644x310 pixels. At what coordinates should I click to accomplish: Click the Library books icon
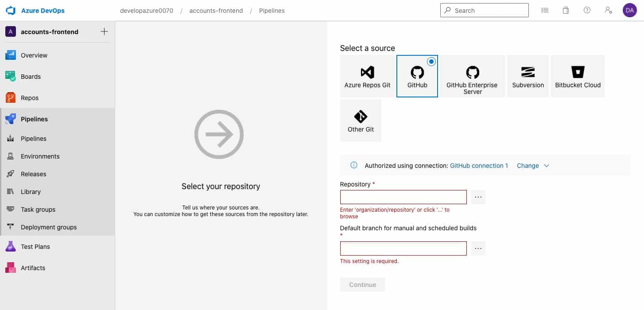click(x=11, y=192)
